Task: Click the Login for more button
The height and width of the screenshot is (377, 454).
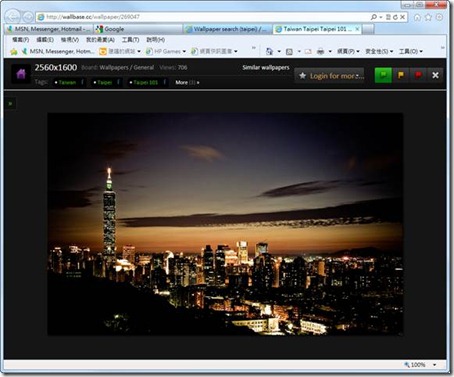Action: 329,76
